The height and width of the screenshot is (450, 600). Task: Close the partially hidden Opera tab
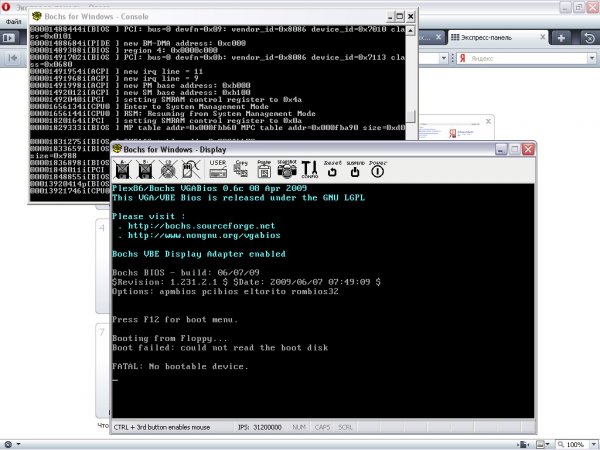click(439, 37)
